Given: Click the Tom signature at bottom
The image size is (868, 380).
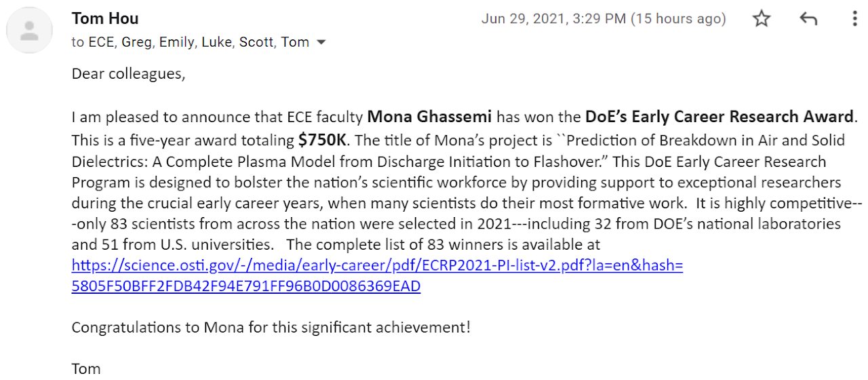Looking at the screenshot, I should click(x=86, y=369).
